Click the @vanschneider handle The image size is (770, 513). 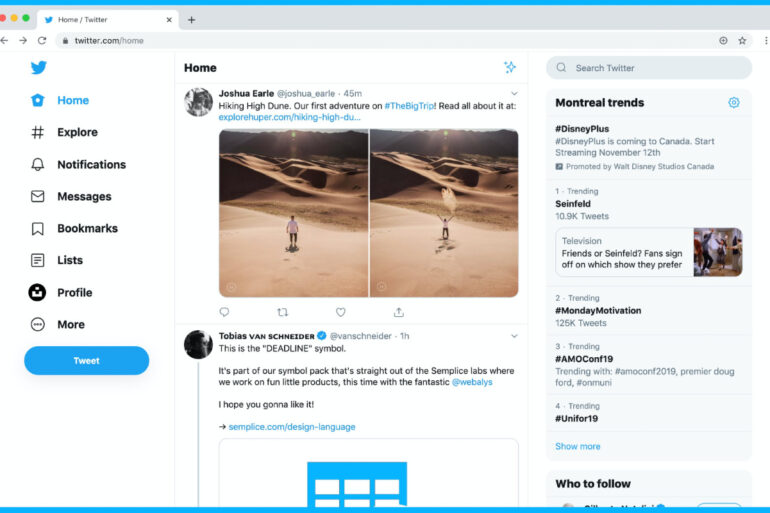pos(360,336)
